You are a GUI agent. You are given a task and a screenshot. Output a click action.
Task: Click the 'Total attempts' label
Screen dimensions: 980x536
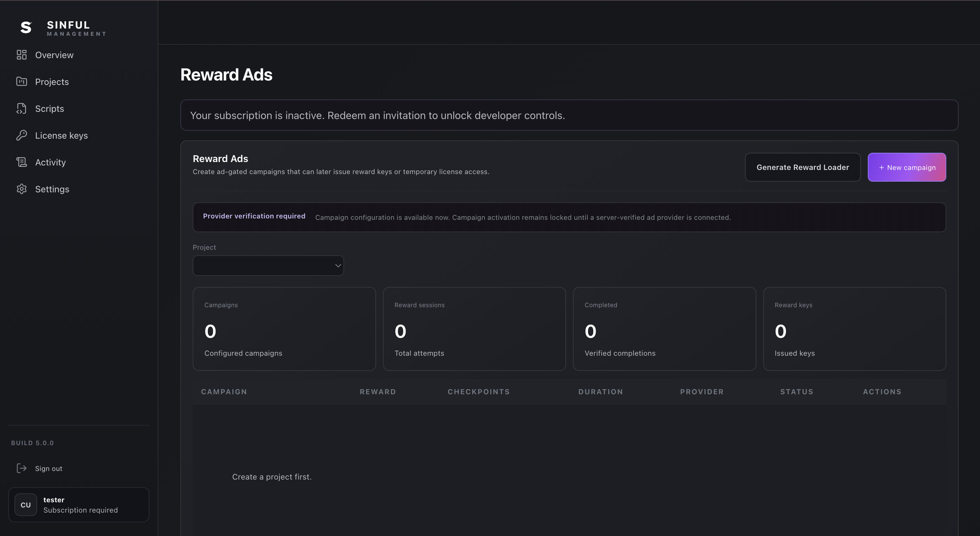pos(419,353)
